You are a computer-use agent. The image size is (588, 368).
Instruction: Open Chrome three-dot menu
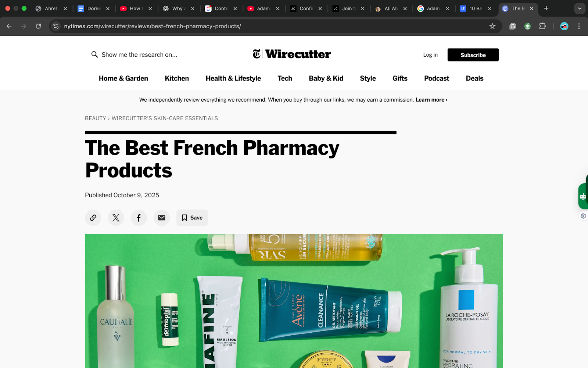coord(579,26)
